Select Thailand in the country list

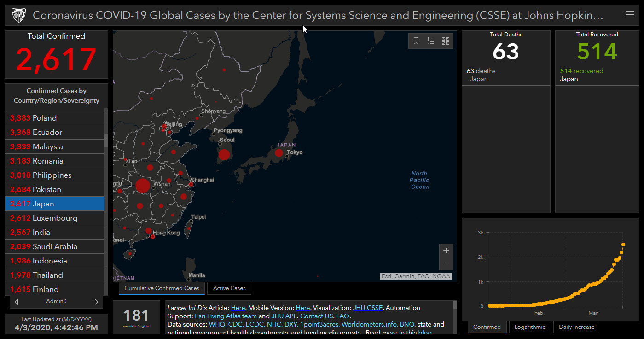pyautogui.click(x=55, y=275)
